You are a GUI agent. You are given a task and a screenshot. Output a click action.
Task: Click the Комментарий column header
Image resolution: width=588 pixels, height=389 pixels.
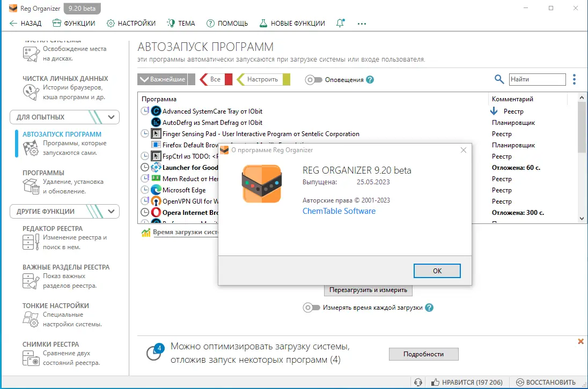(512, 99)
